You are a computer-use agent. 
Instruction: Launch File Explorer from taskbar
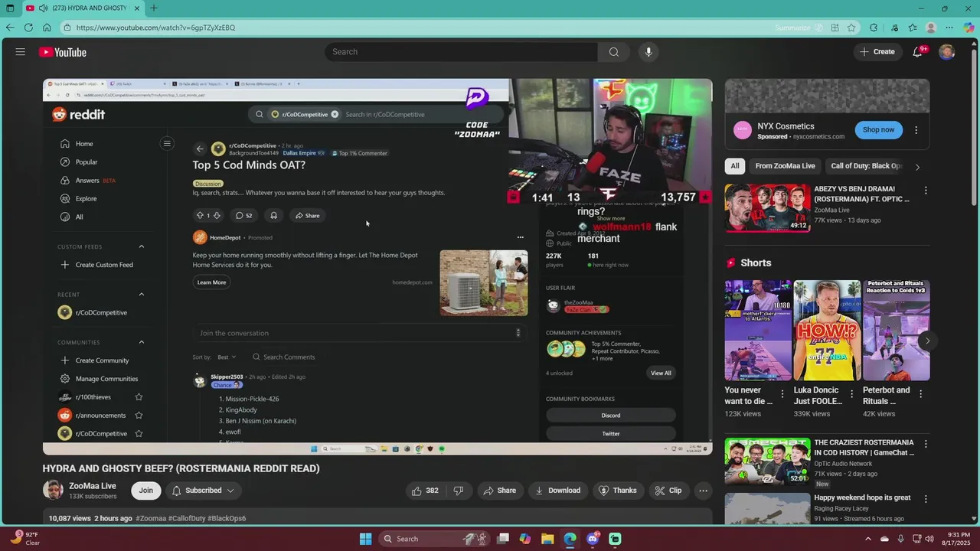point(547,539)
